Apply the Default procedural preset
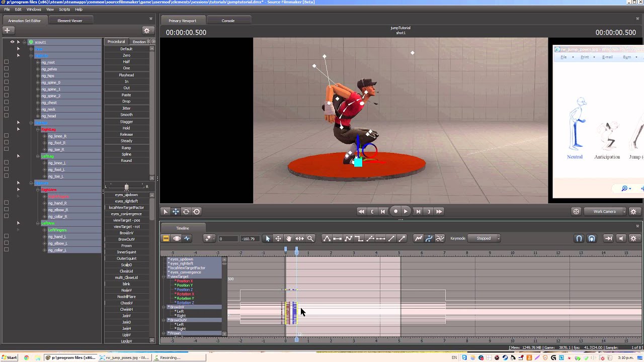Viewport: 644px width, 362px height. tap(126, 49)
